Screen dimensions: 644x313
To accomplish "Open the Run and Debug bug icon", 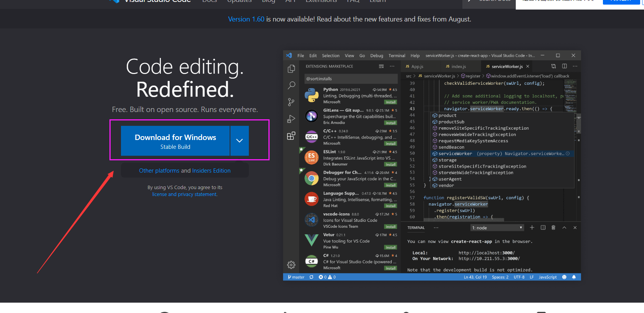I will tap(291, 119).
